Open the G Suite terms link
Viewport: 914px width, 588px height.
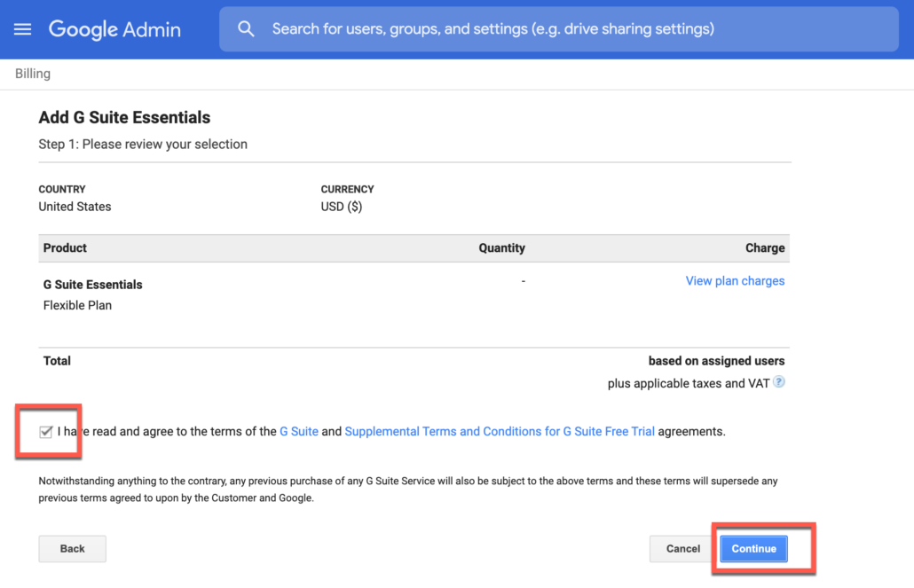coord(299,432)
